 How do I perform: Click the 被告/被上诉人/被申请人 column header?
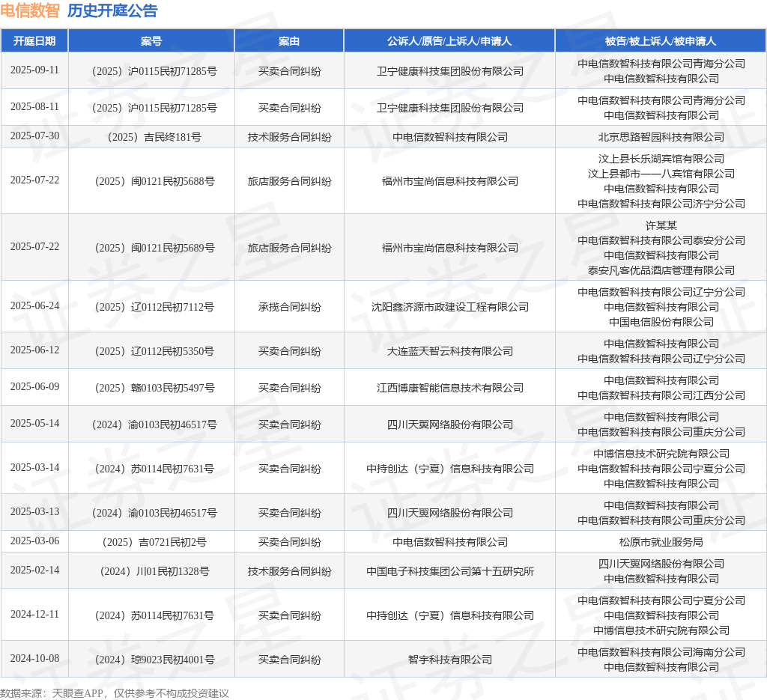[661, 41]
